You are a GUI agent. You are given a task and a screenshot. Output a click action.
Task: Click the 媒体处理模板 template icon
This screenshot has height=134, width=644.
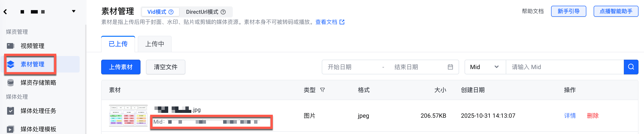pos(11,129)
